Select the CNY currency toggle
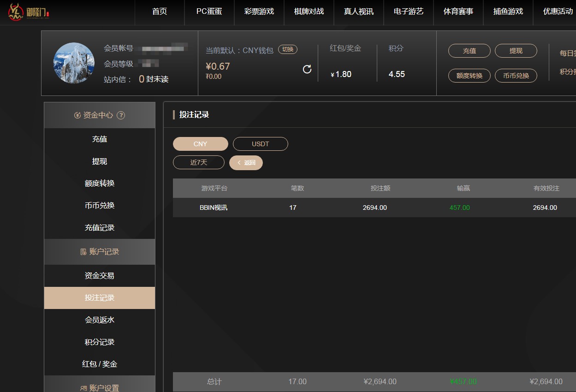This screenshot has height=392, width=576. 200,143
